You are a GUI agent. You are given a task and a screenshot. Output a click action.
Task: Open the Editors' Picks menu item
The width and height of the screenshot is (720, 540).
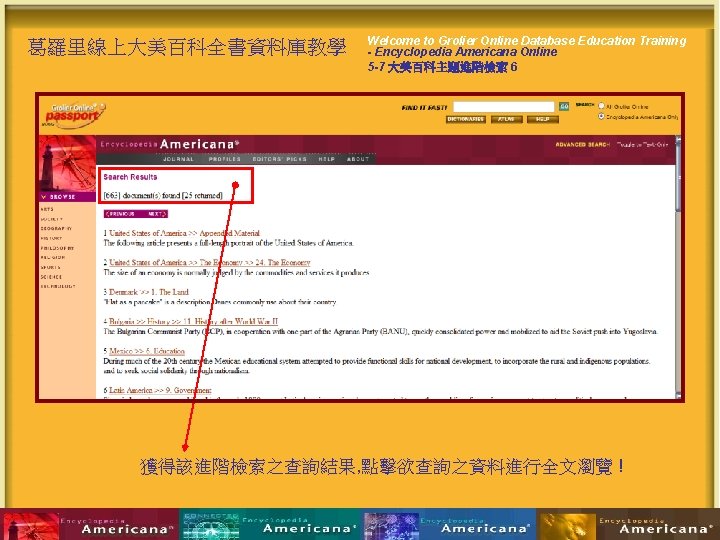coord(279,159)
